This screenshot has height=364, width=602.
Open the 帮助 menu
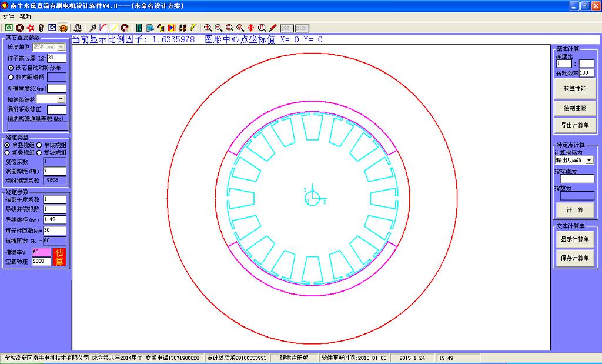pyautogui.click(x=25, y=17)
